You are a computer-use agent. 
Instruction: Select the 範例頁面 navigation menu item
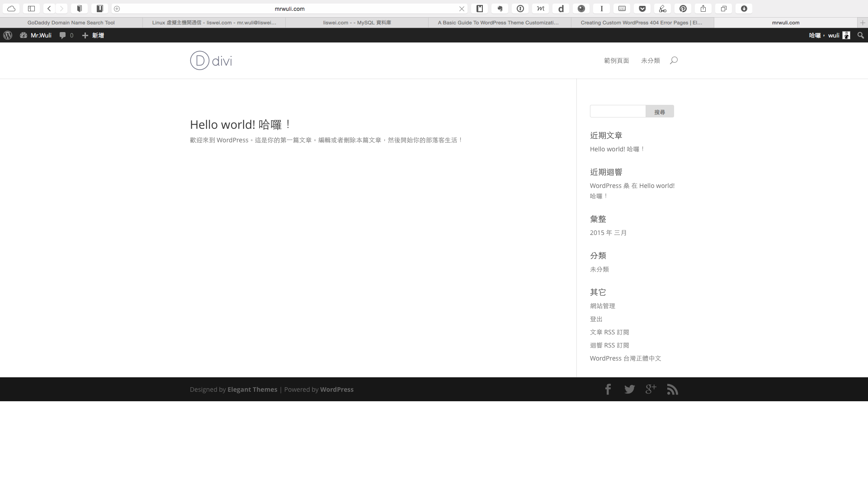[x=616, y=61]
